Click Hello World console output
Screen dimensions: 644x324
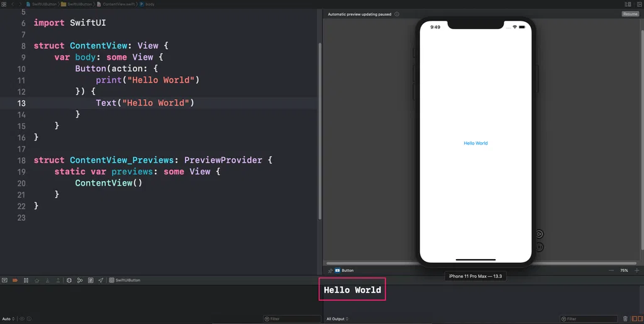[352, 290]
